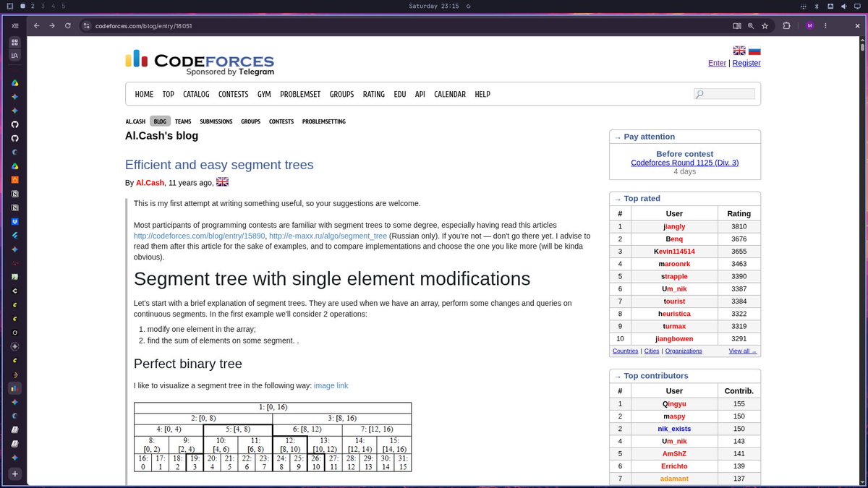Select the BLOG profile tab
The height and width of the screenshot is (488, 868).
(160, 121)
